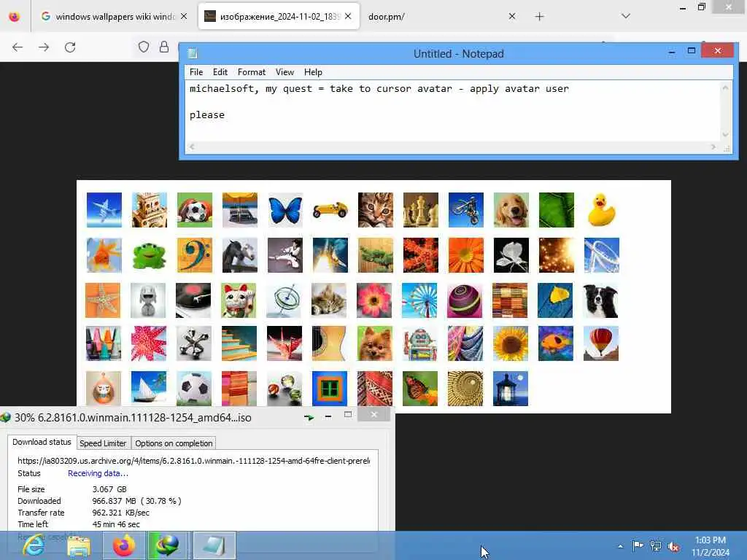This screenshot has width=747, height=560.
Task: Select the acoustic guitar avatar
Action: [x=329, y=343]
